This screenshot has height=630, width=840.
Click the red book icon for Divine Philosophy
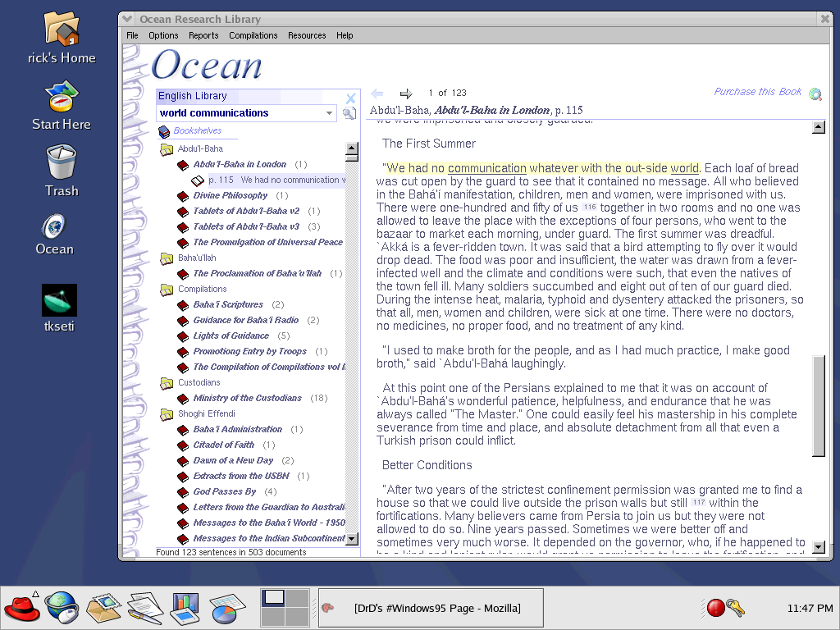point(182,195)
